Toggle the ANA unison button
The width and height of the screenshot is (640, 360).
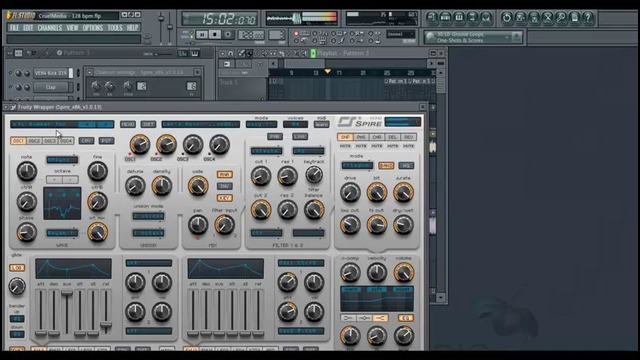point(224,175)
